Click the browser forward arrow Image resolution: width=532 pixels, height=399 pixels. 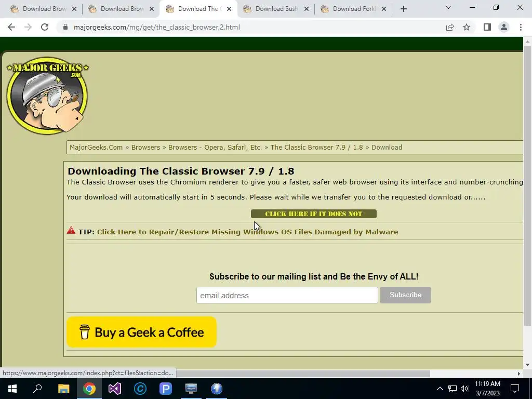click(28, 27)
